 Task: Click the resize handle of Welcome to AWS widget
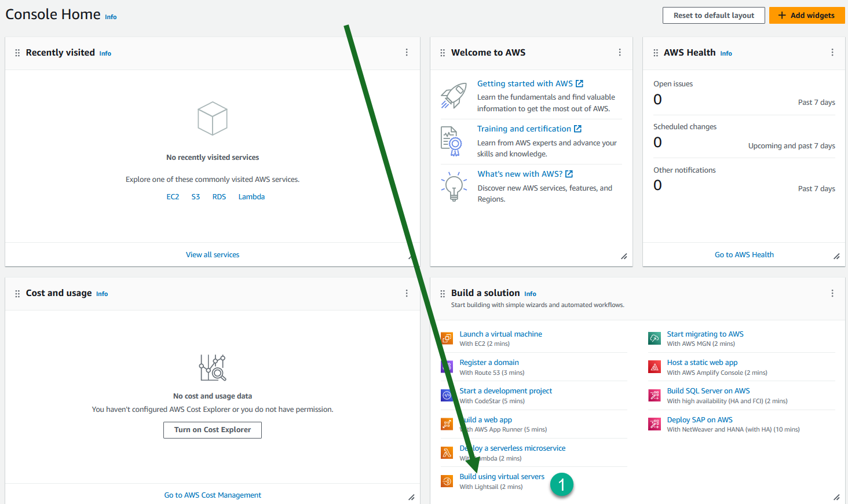624,257
